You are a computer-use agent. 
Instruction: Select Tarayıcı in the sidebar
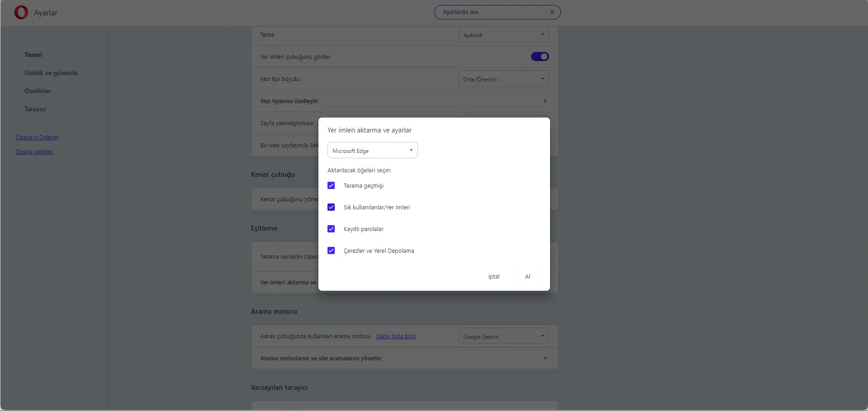(35, 109)
